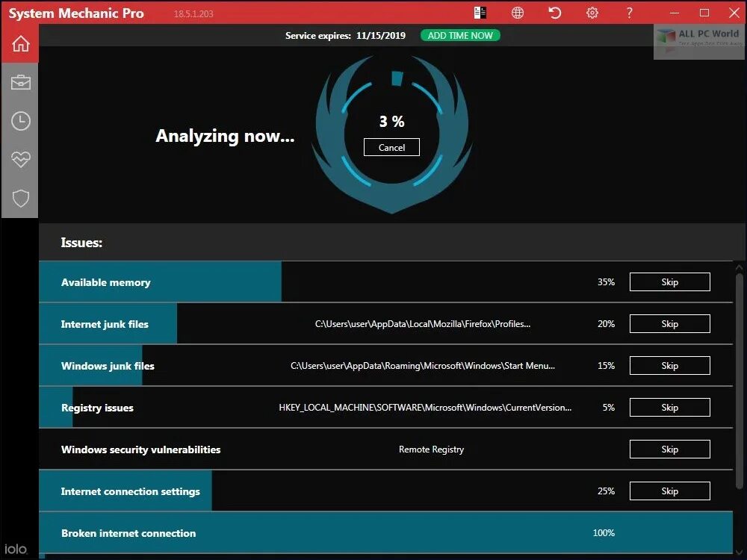Screen dimensions: 747x560
Task: Open the Home dashboard icon
Action: point(20,44)
